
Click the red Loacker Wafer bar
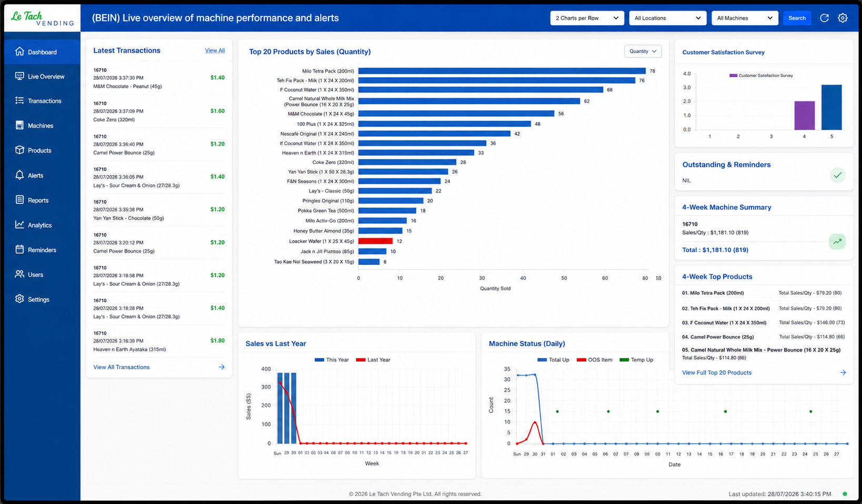click(375, 241)
